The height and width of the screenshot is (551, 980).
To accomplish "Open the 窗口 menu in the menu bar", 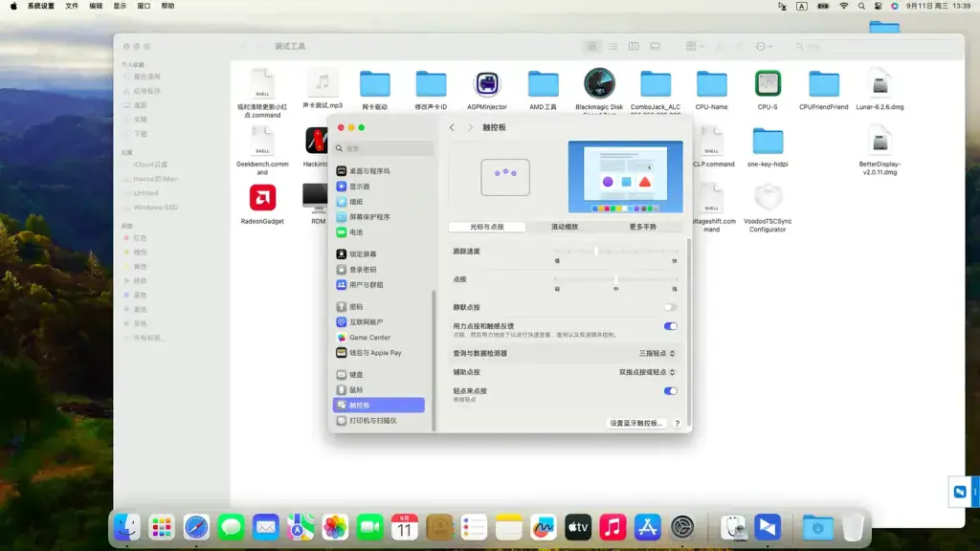I will [x=144, y=6].
